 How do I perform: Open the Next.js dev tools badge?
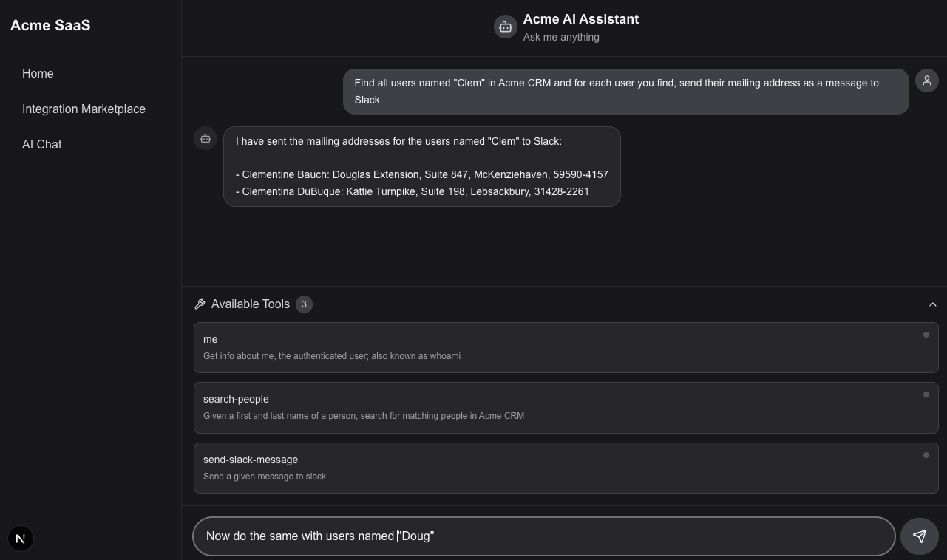click(x=21, y=539)
